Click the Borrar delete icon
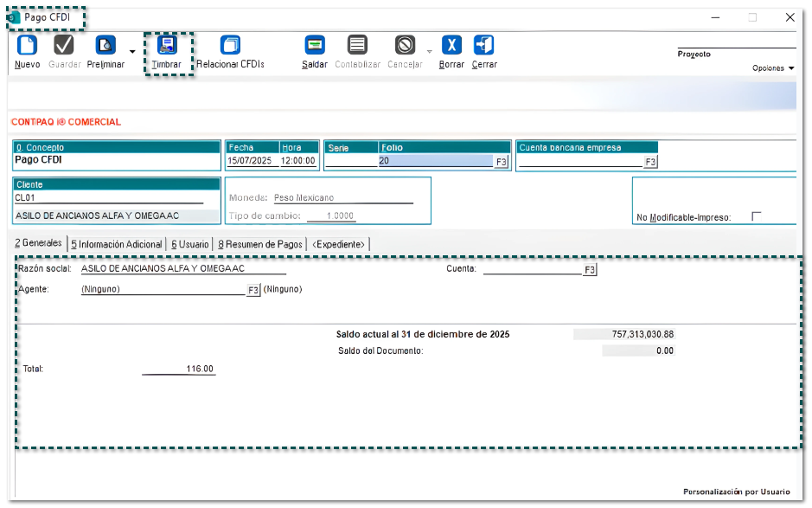 tap(451, 45)
